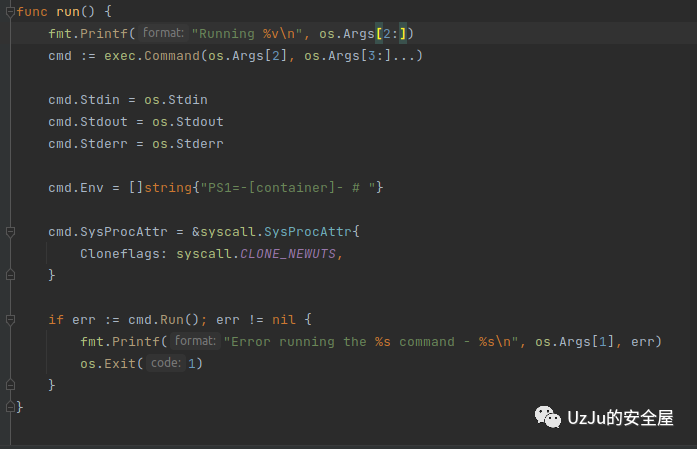
Task: Click os.Args[1] argument
Action: [574, 342]
